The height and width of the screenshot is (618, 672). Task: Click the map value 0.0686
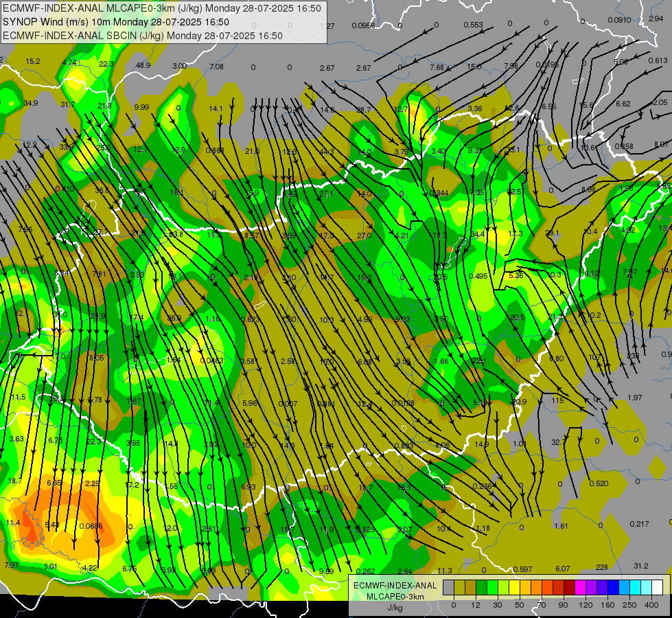pyautogui.click(x=91, y=526)
